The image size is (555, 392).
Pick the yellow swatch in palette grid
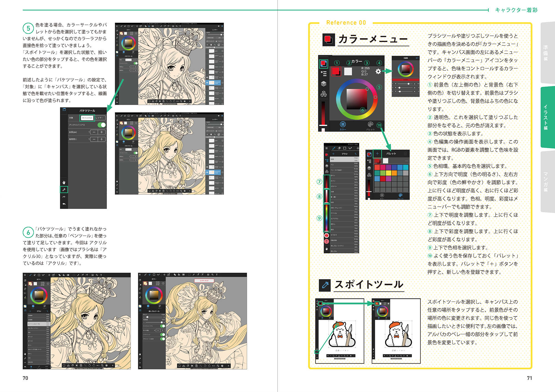pos(389,173)
